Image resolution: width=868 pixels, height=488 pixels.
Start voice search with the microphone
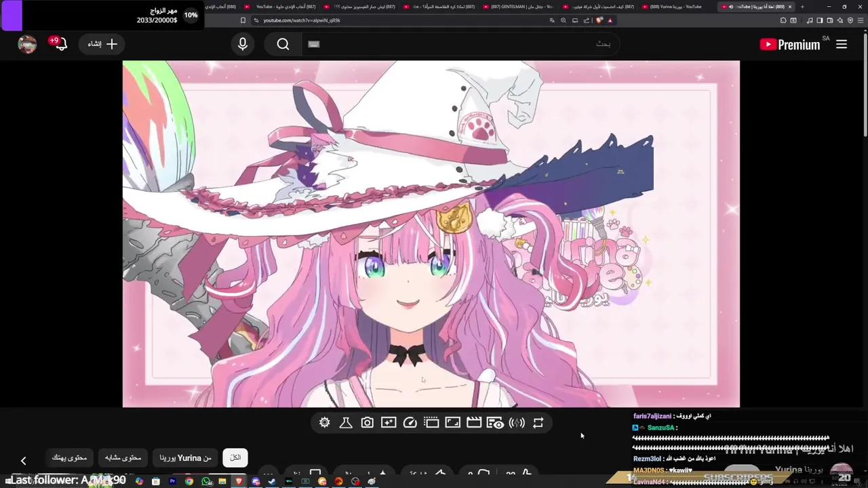243,44
